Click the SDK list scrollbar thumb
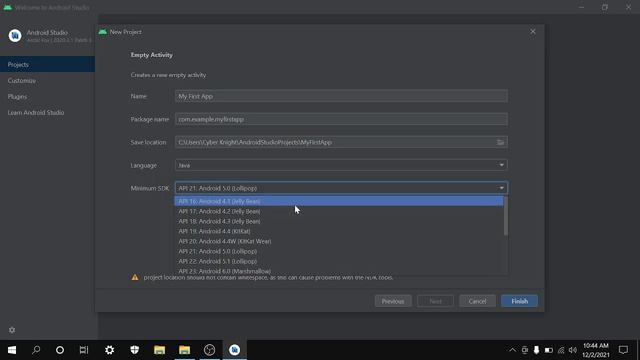 point(506,216)
